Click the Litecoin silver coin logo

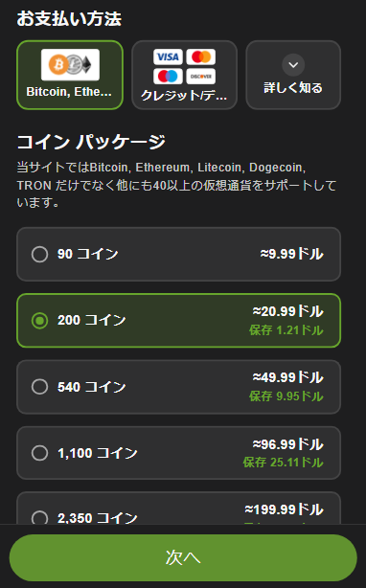75,64
